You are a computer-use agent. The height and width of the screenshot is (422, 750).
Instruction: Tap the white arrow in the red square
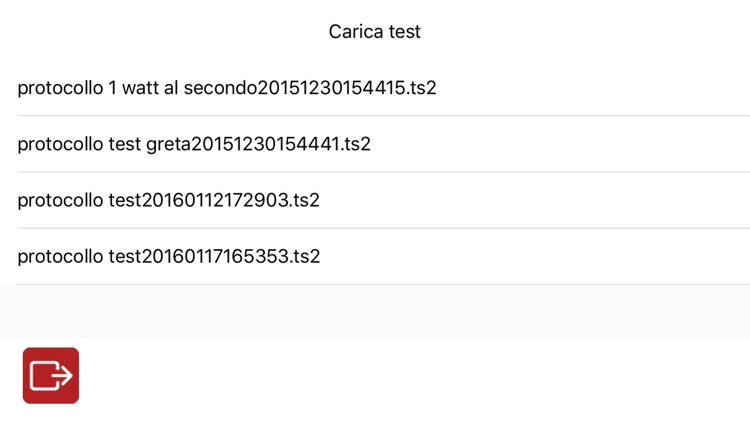pyautogui.click(x=51, y=375)
